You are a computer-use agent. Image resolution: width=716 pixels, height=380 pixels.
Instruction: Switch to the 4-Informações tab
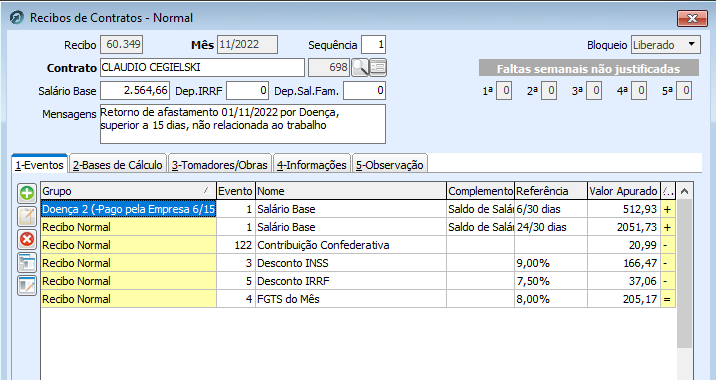312,165
